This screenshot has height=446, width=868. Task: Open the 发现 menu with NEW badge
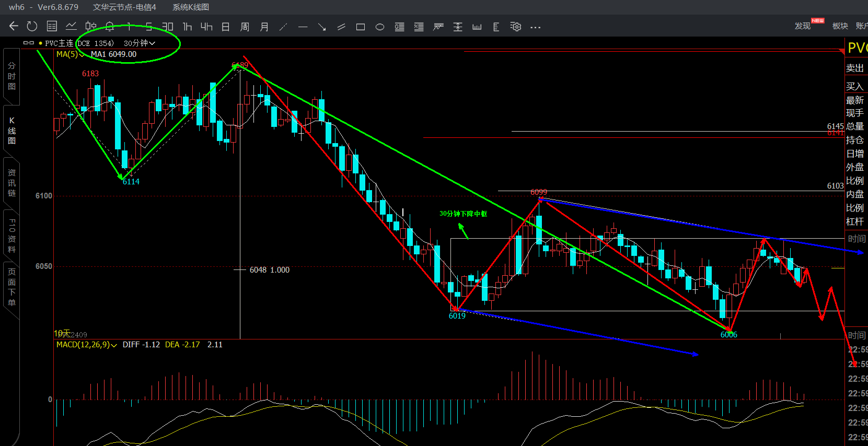click(x=803, y=26)
